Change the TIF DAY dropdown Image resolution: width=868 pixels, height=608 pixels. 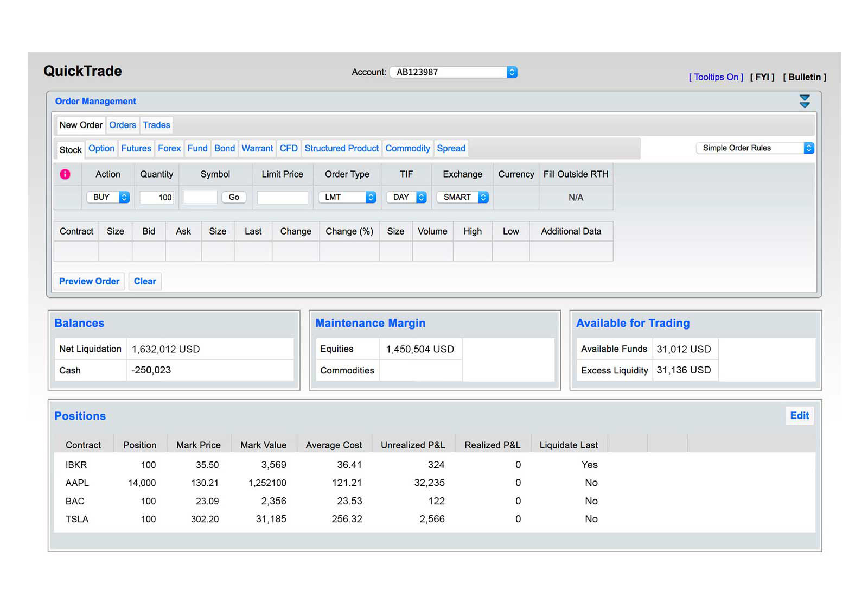[406, 197]
